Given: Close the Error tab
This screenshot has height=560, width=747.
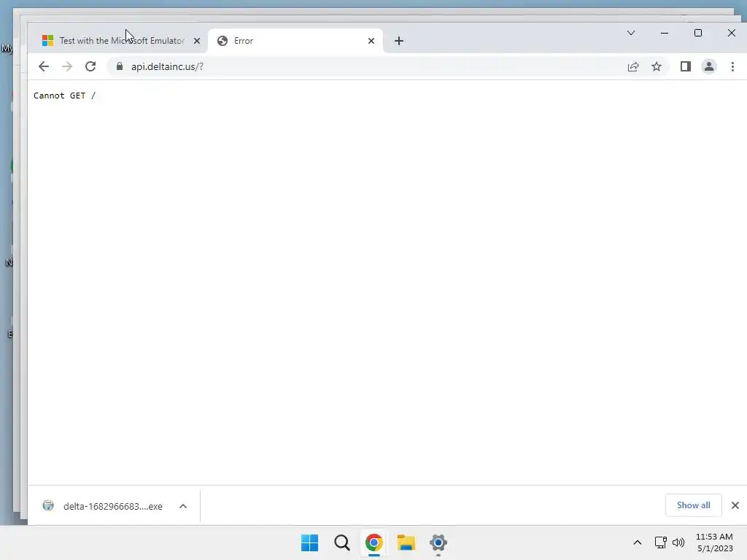Looking at the screenshot, I should [x=371, y=41].
